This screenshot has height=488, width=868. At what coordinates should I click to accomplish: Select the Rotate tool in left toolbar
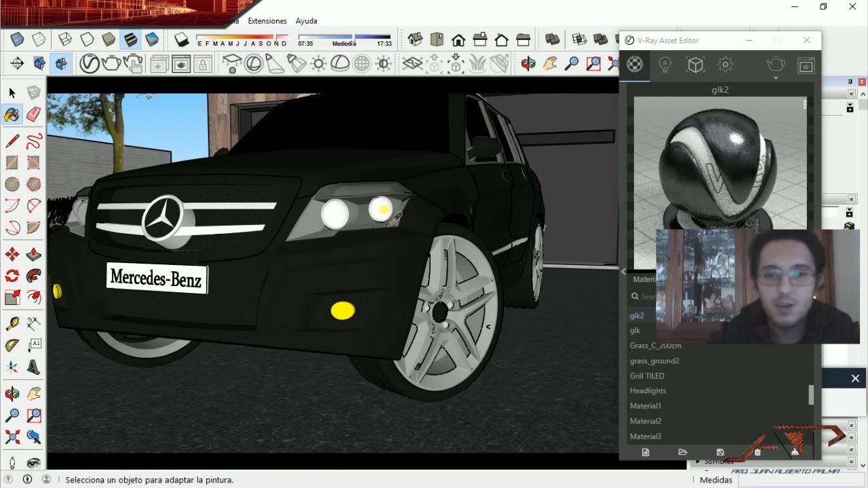click(x=12, y=276)
